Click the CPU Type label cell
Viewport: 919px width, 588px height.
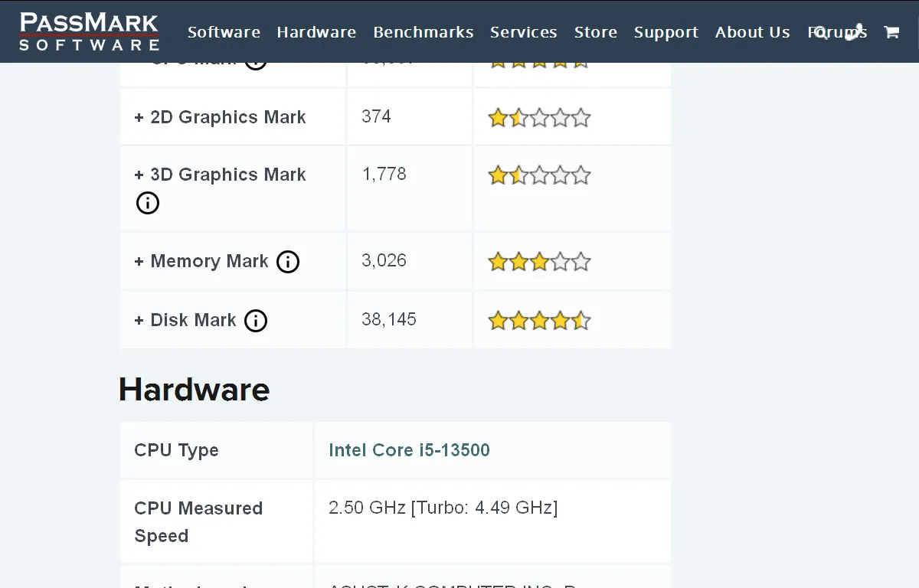(x=217, y=450)
